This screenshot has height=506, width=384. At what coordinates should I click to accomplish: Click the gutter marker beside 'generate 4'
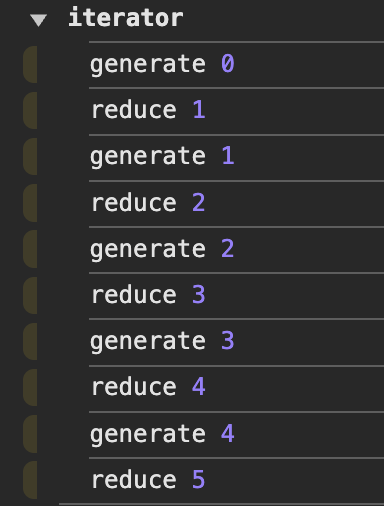[x=30, y=434]
